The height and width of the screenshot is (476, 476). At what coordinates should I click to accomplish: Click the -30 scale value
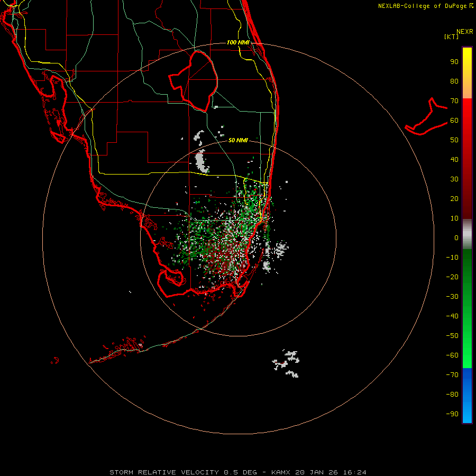(452, 297)
